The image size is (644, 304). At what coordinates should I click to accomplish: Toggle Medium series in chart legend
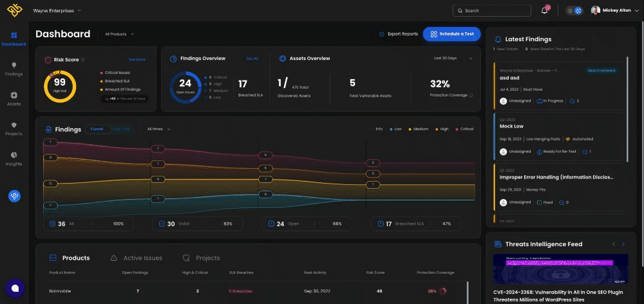point(419,129)
